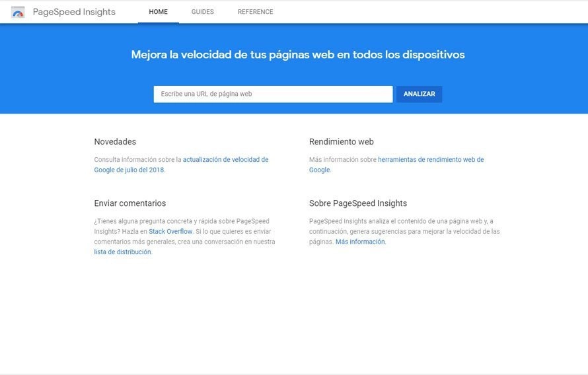Viewport: 588px width, 375px height.
Task: Open the 'lista de distribución' link
Action: pyautogui.click(x=123, y=252)
